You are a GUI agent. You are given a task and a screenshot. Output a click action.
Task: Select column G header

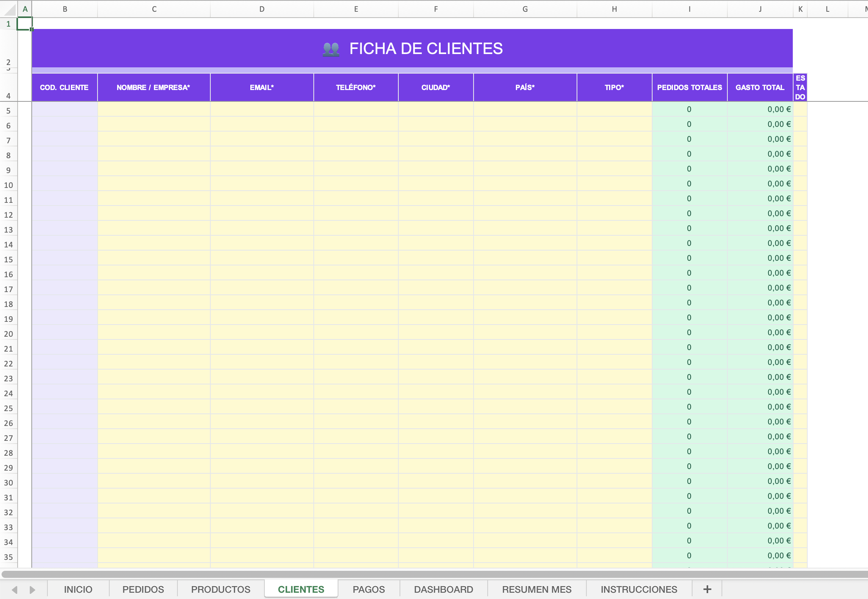[525, 9]
